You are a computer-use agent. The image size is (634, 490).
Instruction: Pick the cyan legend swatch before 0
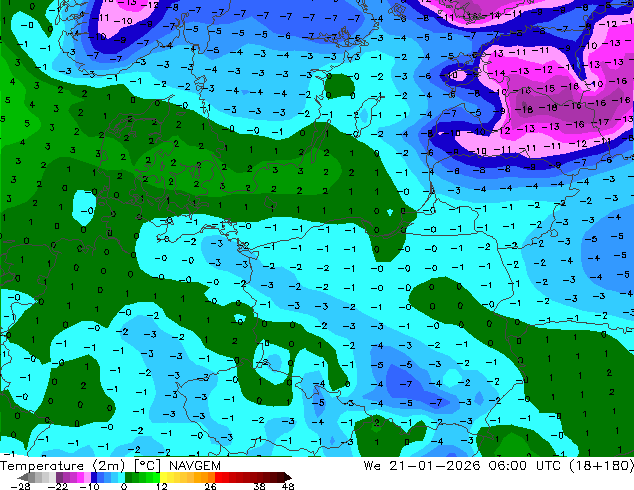[121, 477]
